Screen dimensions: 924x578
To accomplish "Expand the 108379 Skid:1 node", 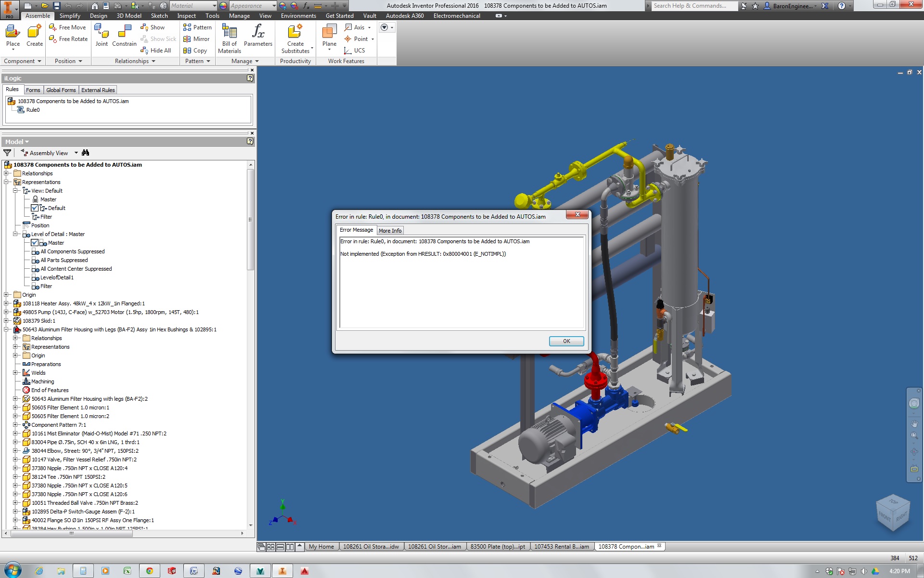I will pyautogui.click(x=6, y=321).
